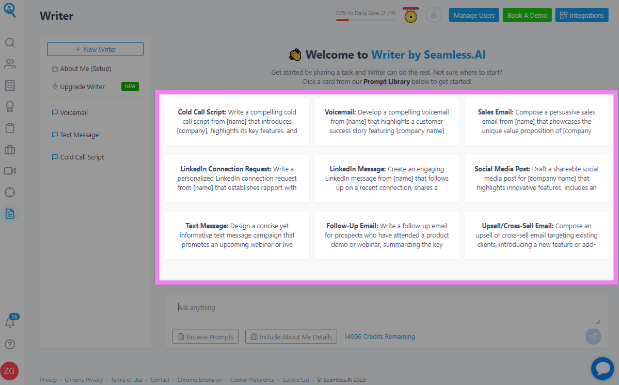This screenshot has width=619, height=385.
Task: Select the Text Message prompt card
Action: click(x=237, y=235)
